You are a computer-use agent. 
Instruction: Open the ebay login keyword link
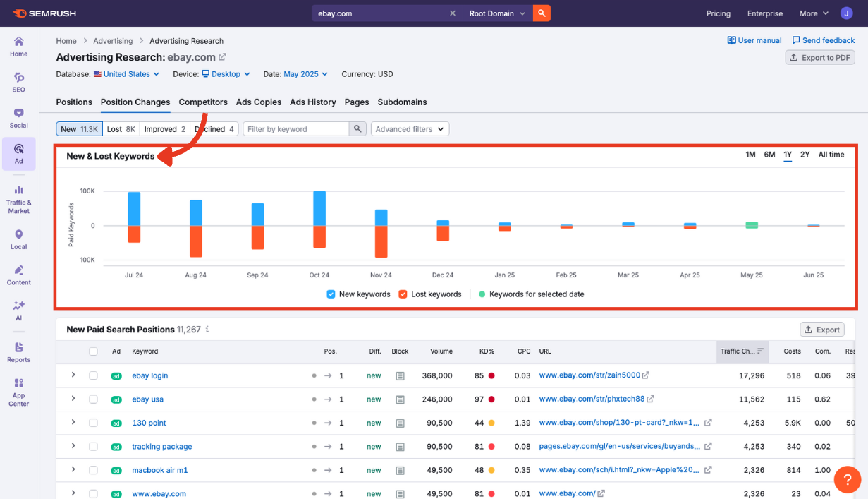(149, 375)
